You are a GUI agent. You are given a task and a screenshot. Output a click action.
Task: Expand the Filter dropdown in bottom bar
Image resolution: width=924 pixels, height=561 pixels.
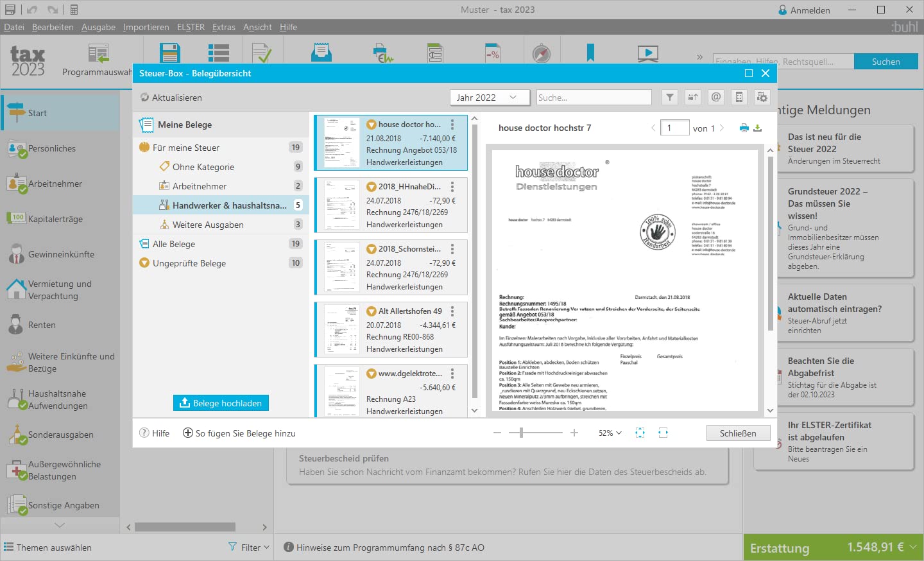(x=250, y=548)
